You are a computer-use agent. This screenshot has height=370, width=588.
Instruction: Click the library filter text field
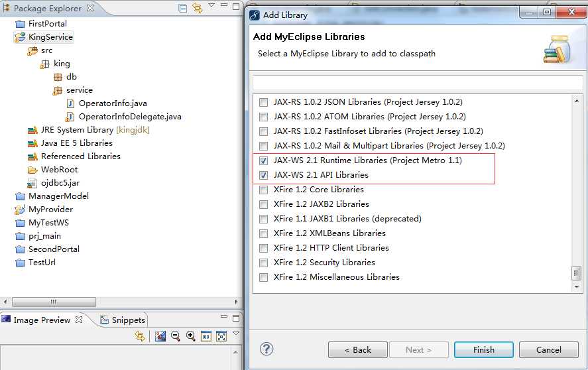(418, 82)
